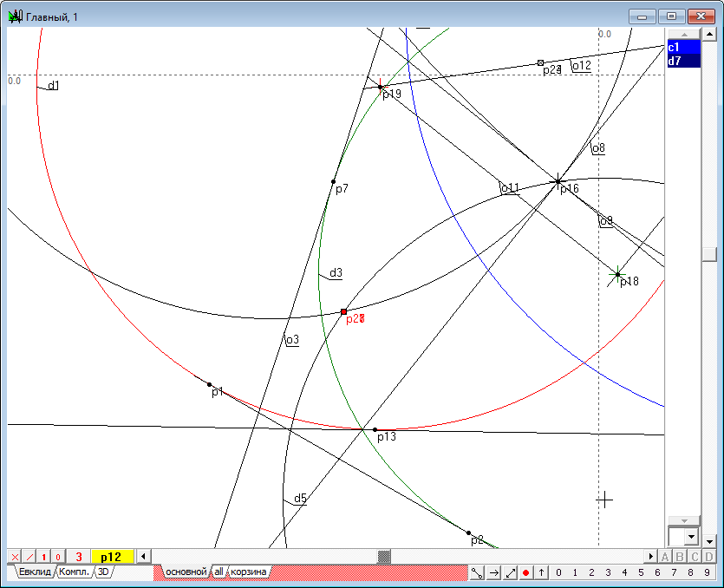Select point p19 on the canvas
The width and height of the screenshot is (724, 588).
[x=380, y=87]
